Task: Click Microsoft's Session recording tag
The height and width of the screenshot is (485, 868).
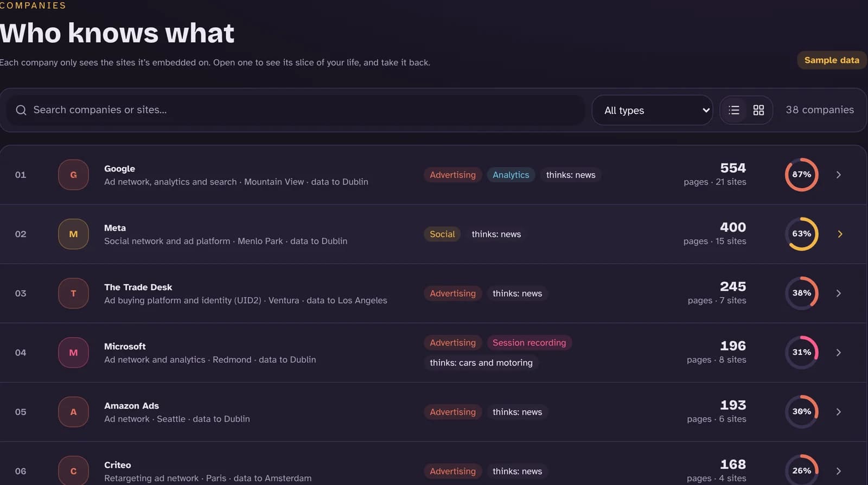Action: point(529,343)
